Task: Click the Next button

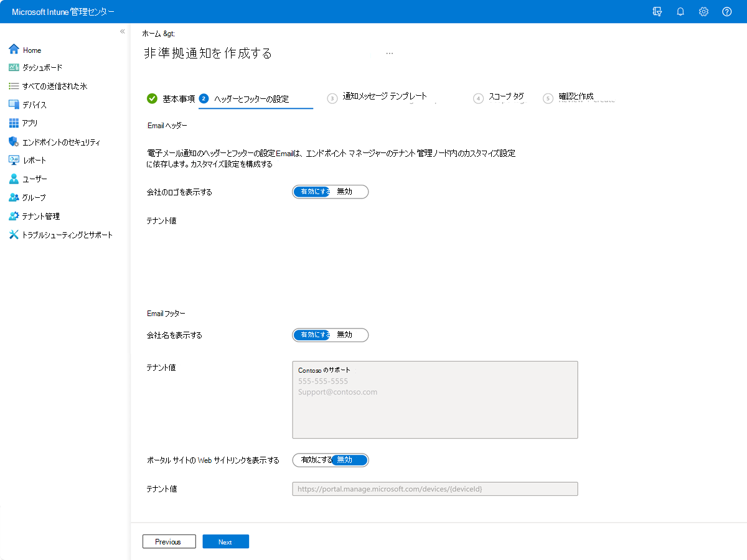Action: coord(225,542)
